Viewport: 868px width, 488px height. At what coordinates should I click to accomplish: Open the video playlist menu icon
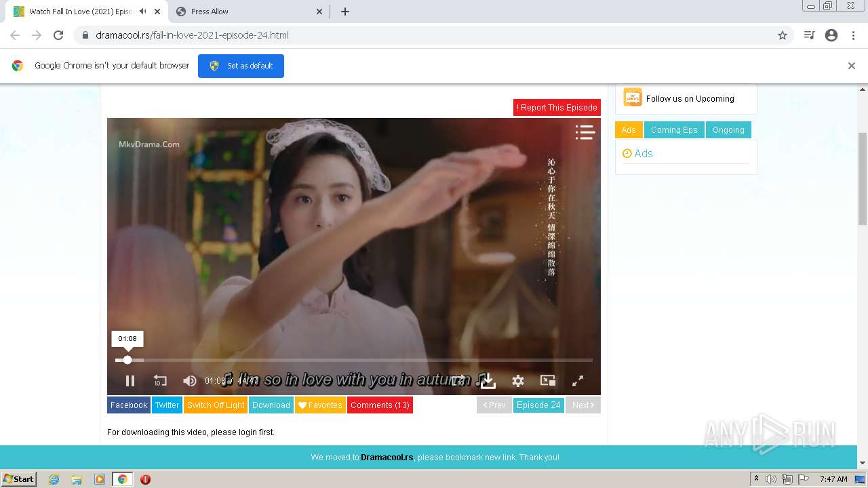[585, 133]
